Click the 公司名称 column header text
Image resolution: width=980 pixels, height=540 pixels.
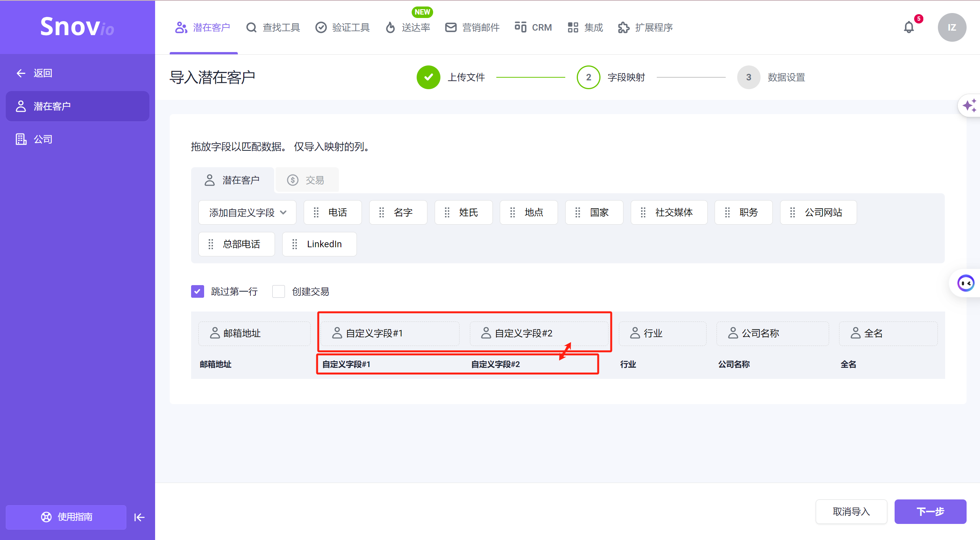734,364
